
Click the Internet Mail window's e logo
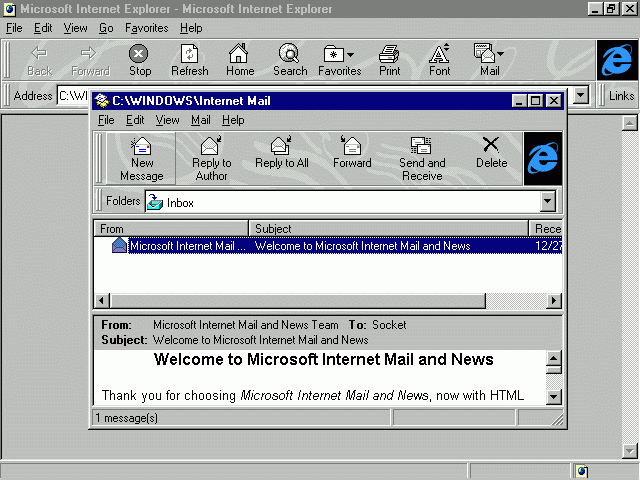(x=543, y=158)
